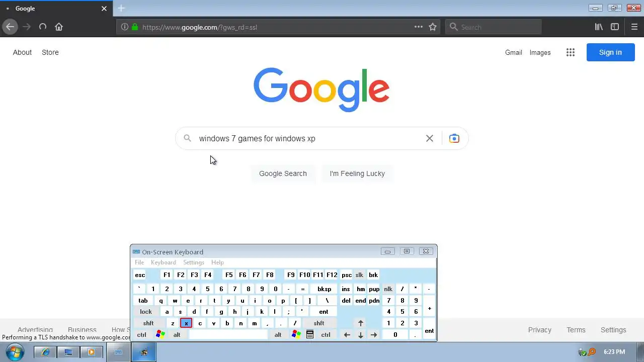Click the Sign in button

point(610,52)
